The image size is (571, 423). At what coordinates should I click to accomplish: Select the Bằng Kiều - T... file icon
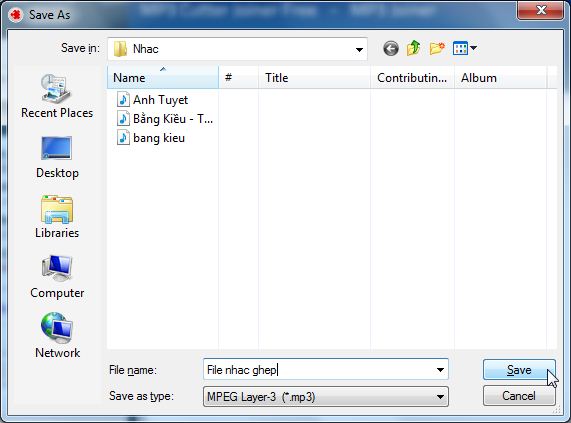123,119
